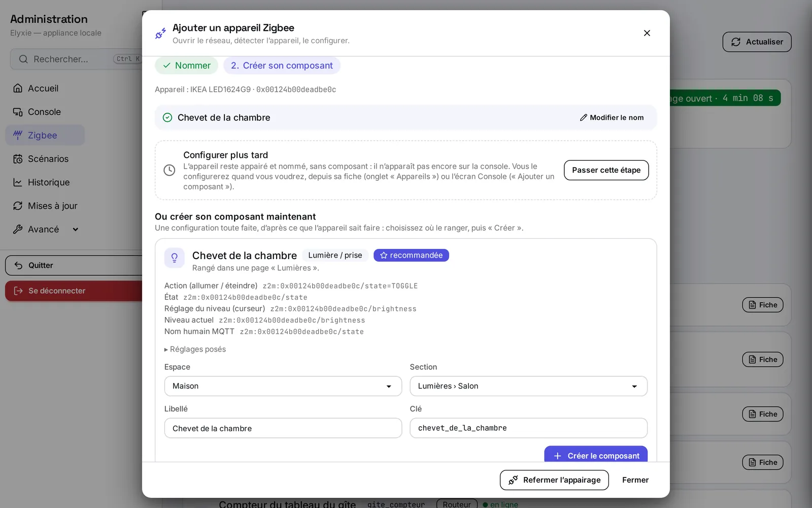812x508 pixels.
Task: Click the Quitter button
Action: click(74, 265)
